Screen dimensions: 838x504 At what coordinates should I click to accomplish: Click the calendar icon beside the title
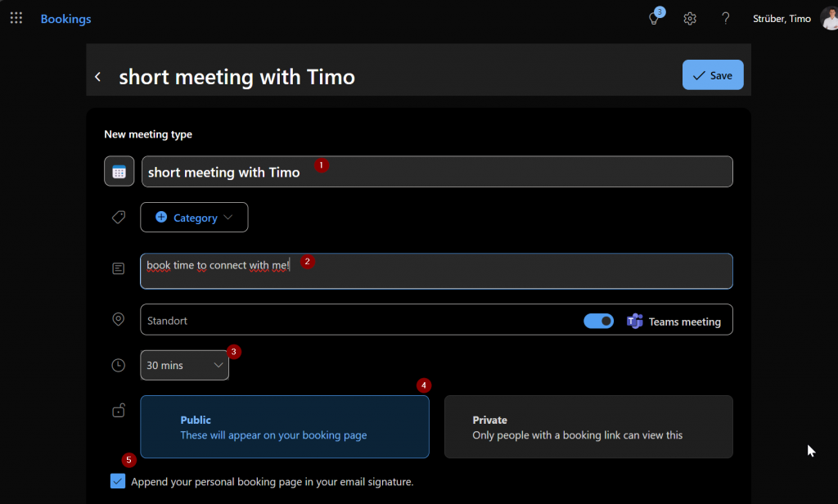pyautogui.click(x=119, y=172)
